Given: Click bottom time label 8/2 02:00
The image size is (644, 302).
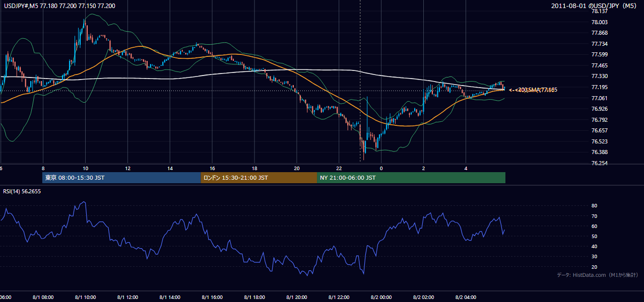Looking at the screenshot, I should [x=424, y=297].
